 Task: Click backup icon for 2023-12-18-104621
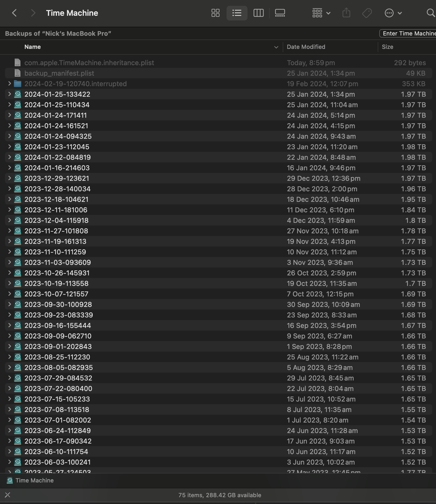18,199
